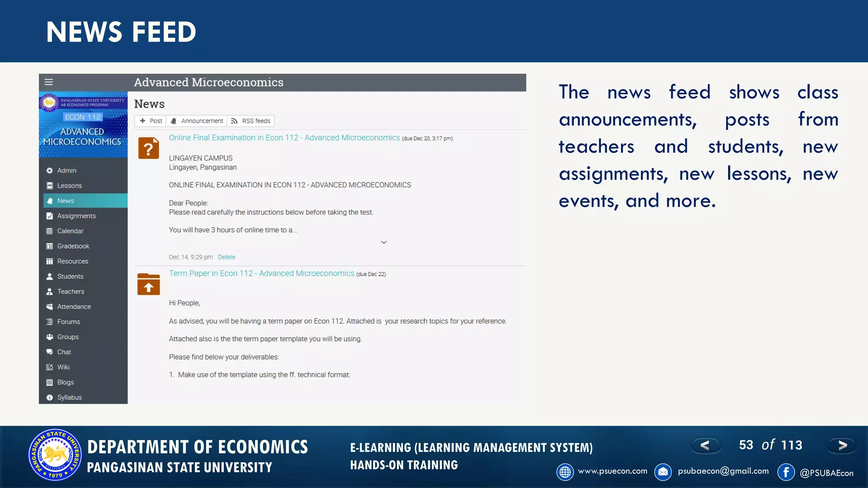Open the hamburger menu icon
868x488 pixels.
49,82
